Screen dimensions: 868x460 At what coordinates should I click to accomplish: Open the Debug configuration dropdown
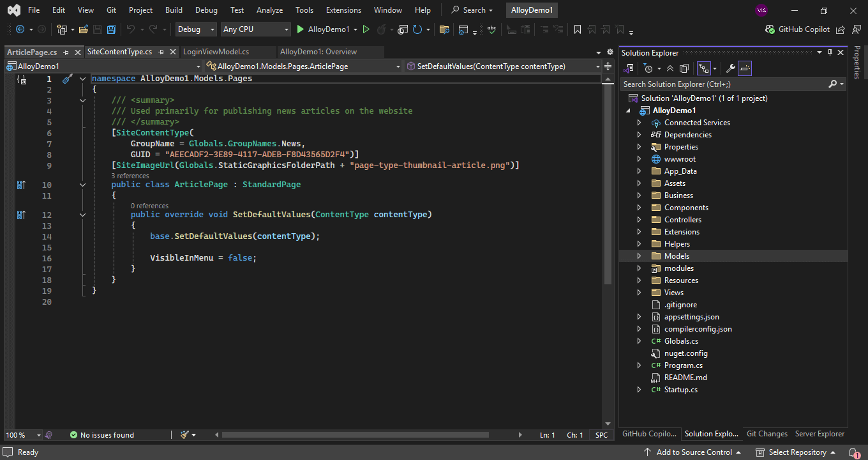(x=196, y=29)
